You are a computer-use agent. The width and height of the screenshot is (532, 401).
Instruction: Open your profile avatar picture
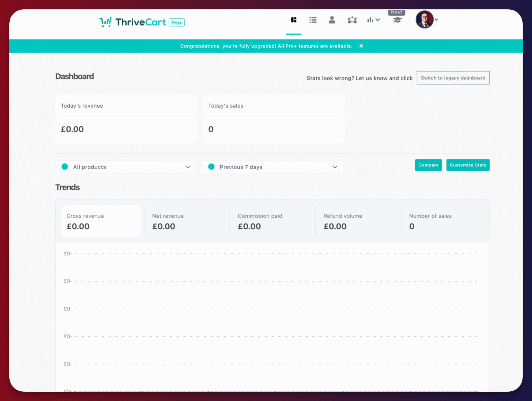[424, 19]
